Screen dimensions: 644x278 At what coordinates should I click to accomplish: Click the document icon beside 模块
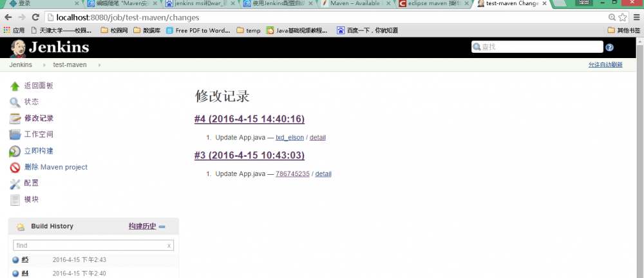(x=15, y=200)
